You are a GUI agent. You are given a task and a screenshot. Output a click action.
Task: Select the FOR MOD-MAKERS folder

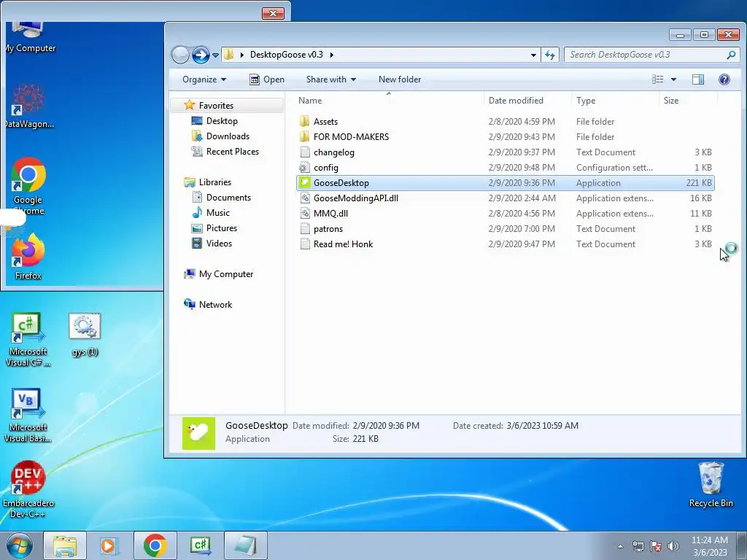(x=351, y=136)
